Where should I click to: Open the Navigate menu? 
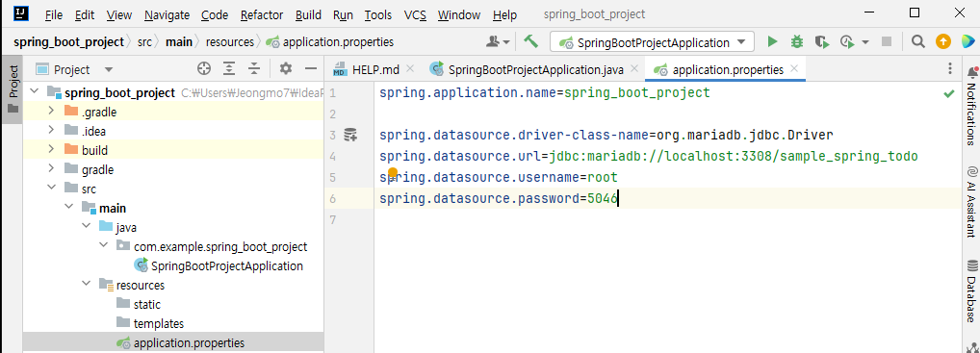[167, 14]
